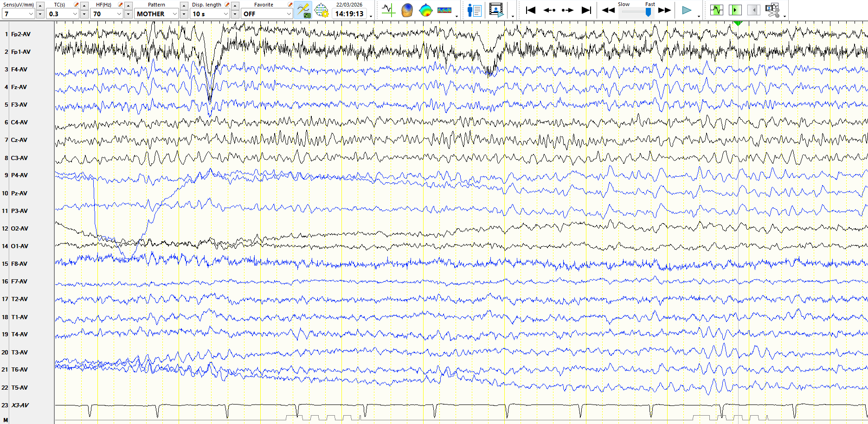Edit the Favorite setting with pencil icon
The image size is (868, 424).
pos(290,5)
